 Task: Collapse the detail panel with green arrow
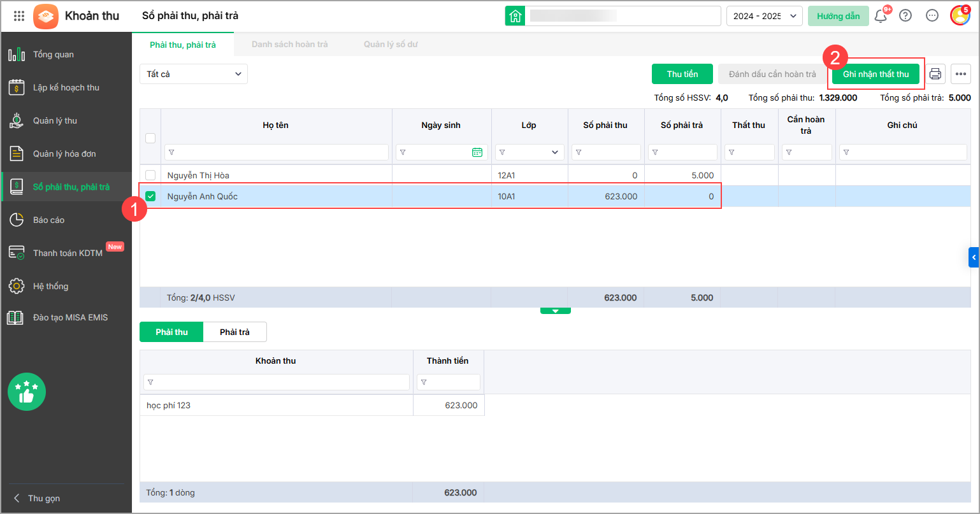555,311
